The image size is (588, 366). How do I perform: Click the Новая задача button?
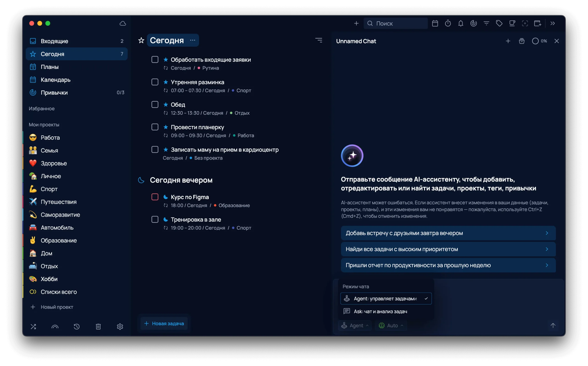[x=164, y=323]
